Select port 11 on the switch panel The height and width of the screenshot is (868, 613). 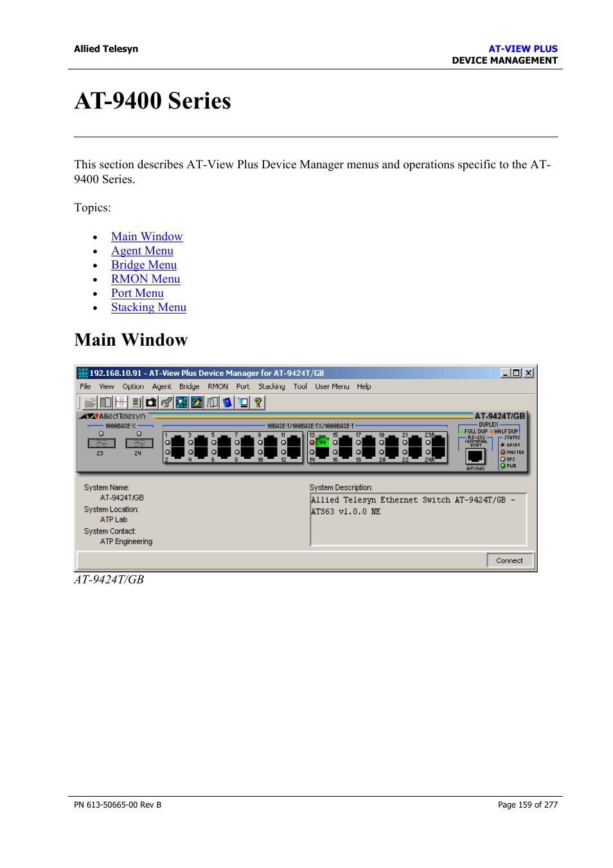tap(294, 441)
